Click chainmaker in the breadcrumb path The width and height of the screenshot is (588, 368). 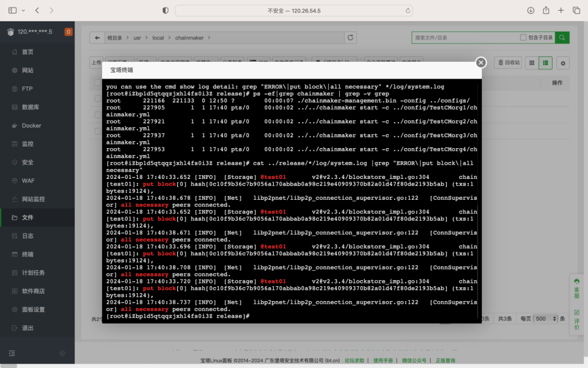point(190,38)
